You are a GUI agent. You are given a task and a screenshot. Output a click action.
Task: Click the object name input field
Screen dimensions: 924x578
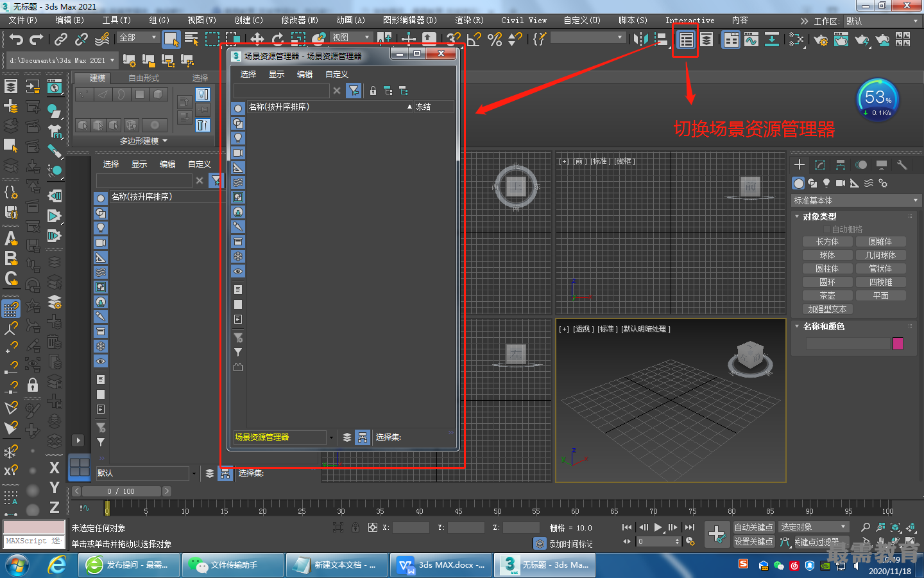coord(848,344)
